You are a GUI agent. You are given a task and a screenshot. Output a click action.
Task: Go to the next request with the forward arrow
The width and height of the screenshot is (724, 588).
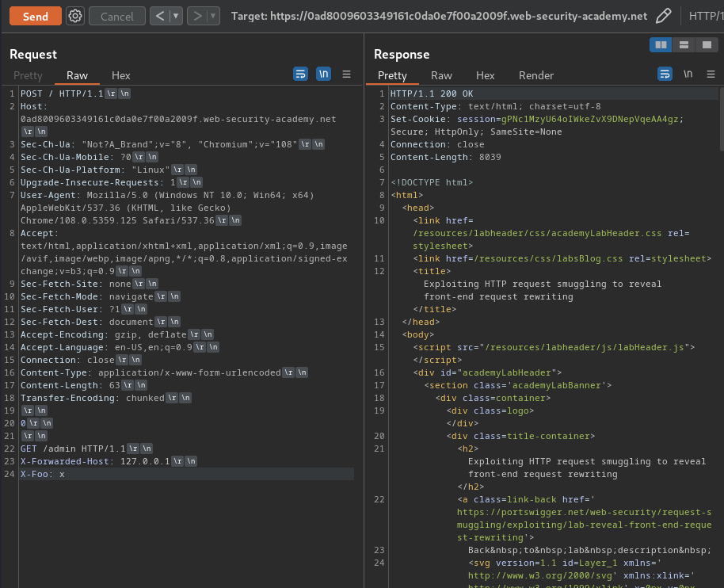(197, 16)
